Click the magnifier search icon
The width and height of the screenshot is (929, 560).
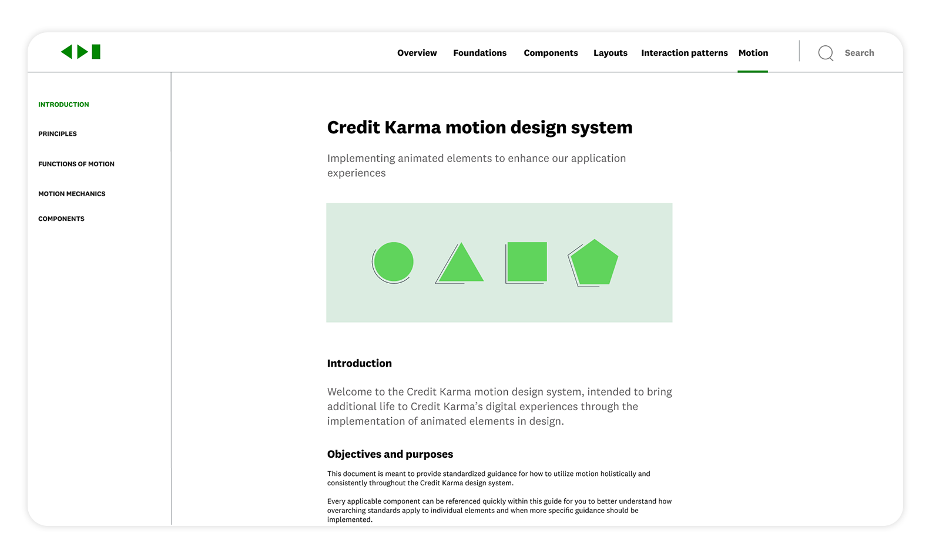(826, 53)
